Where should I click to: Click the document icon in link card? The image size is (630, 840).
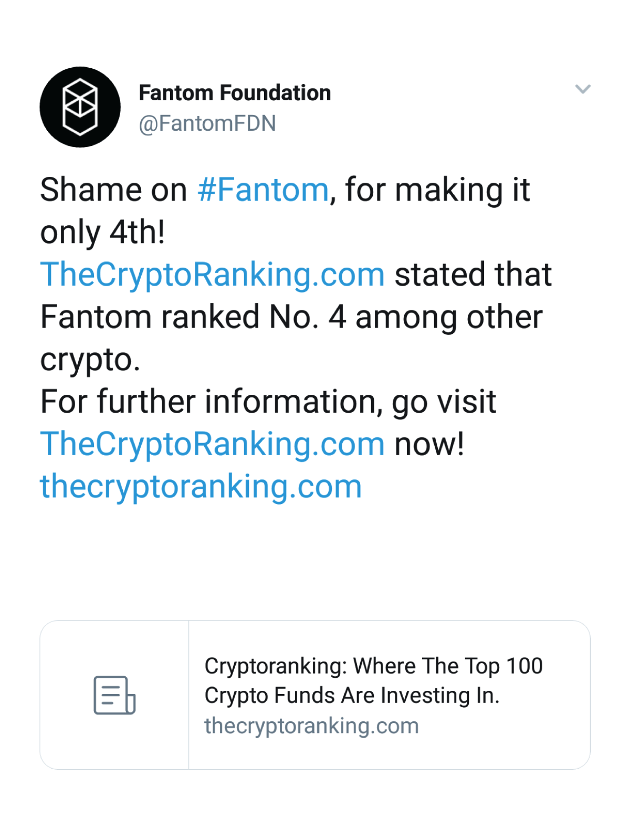coord(114,695)
